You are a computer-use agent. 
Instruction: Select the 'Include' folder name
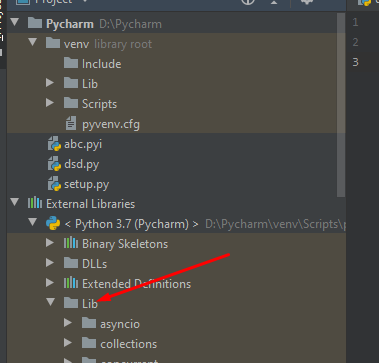tap(102, 64)
